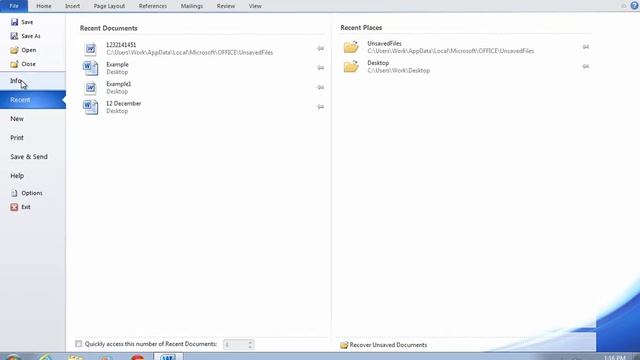Pin Example document to the list
The width and height of the screenshot is (640, 360).
pyautogui.click(x=320, y=68)
